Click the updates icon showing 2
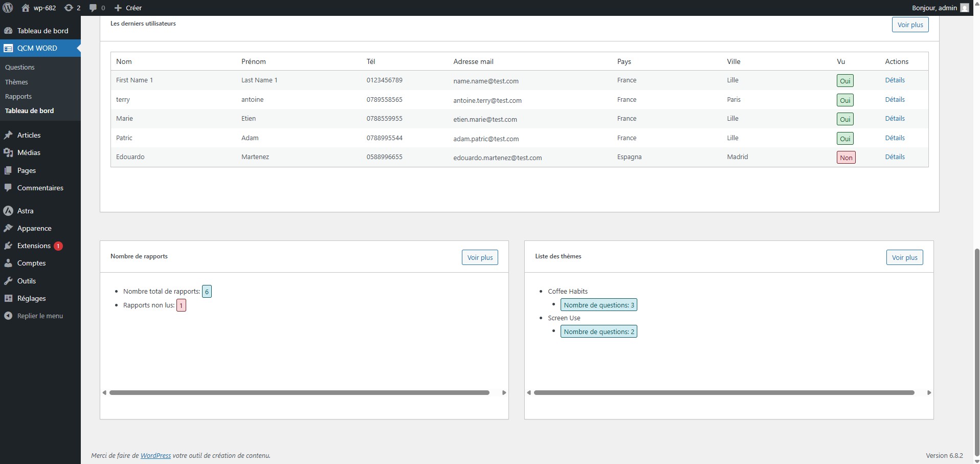 point(69,8)
